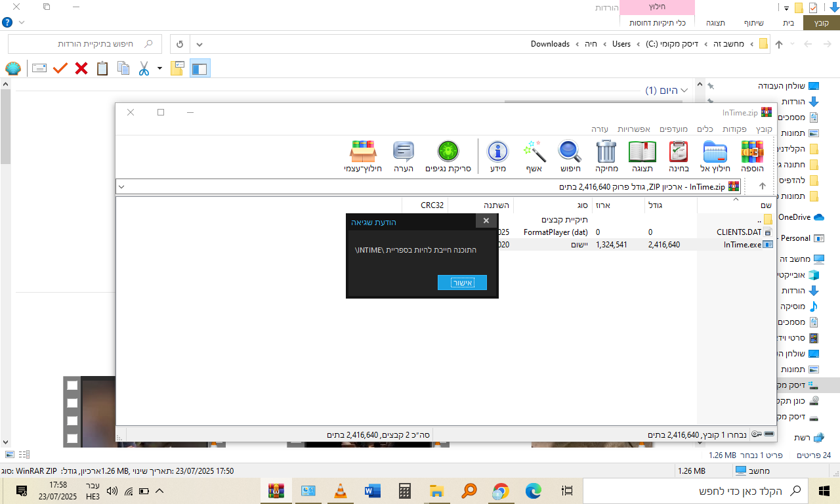Click Downloads in the Explorer address path
840x504 pixels.
click(x=550, y=44)
